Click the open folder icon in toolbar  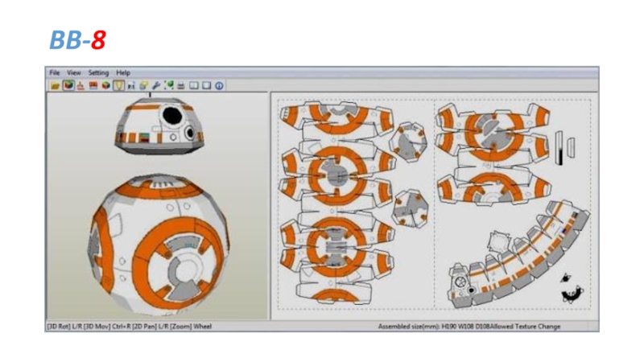point(55,85)
